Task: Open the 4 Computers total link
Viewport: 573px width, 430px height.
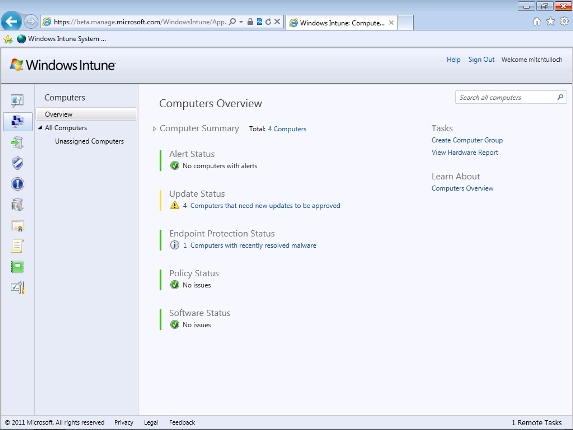Action: tap(287, 129)
